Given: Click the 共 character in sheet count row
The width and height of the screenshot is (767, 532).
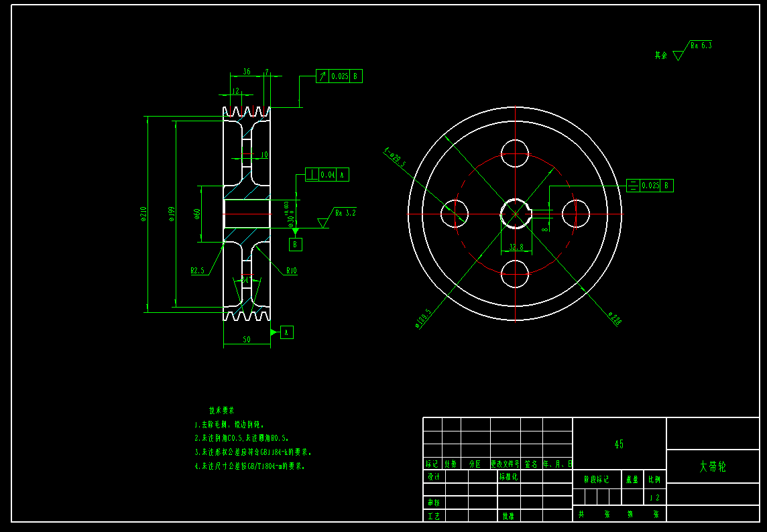Looking at the screenshot, I should tap(581, 514).
